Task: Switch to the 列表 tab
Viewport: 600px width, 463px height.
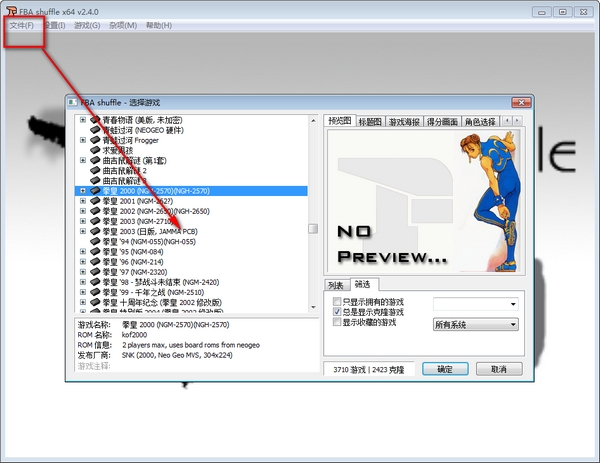Action: pyautogui.click(x=336, y=285)
